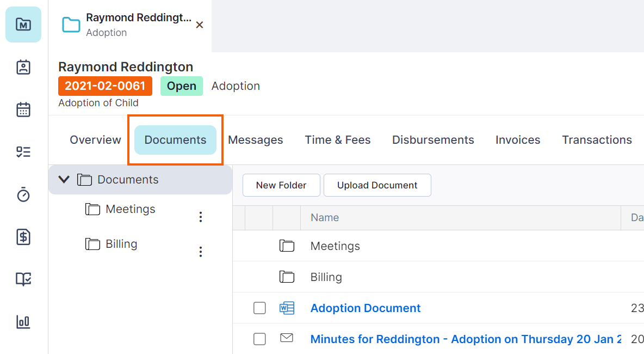Viewport: 644px width, 354px height.
Task: Collapse the Documents tree root
Action: pos(64,179)
